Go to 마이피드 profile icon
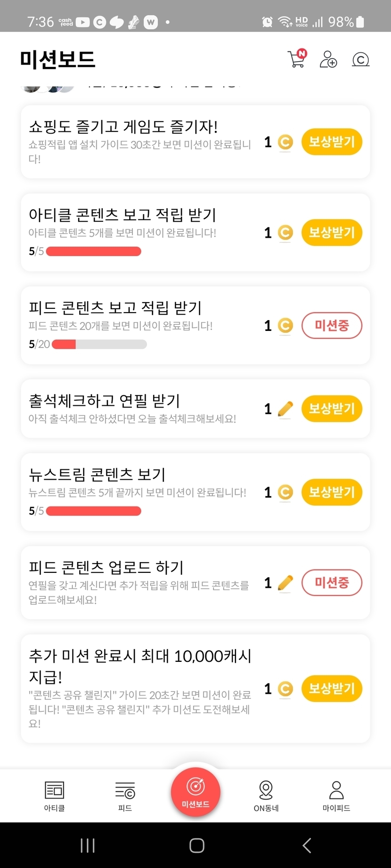Screen dimensions: 391x868 tap(336, 796)
